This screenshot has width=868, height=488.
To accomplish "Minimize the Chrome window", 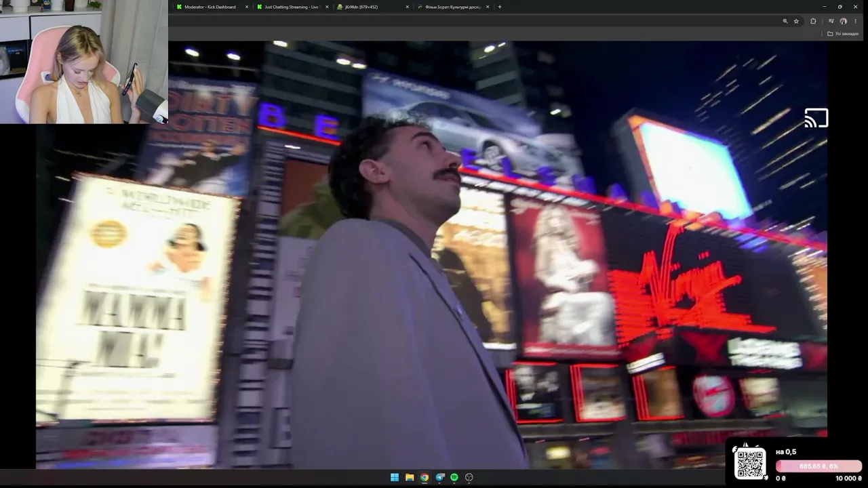I will [824, 7].
